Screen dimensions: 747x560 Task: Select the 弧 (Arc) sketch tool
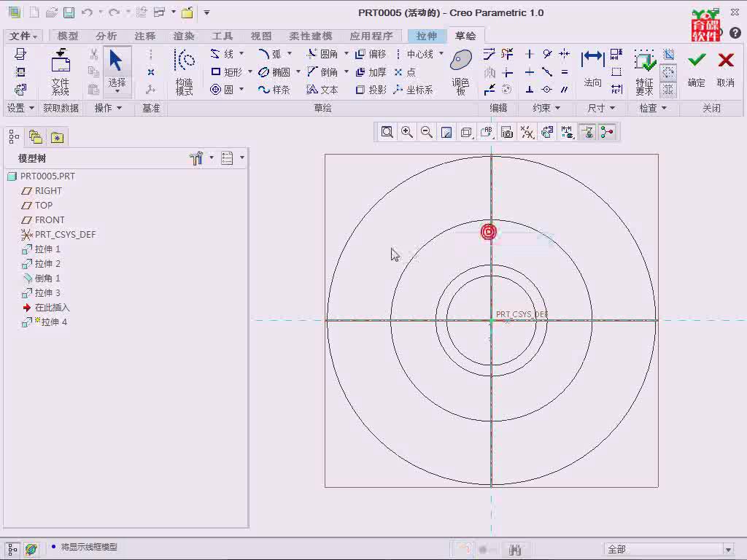270,54
